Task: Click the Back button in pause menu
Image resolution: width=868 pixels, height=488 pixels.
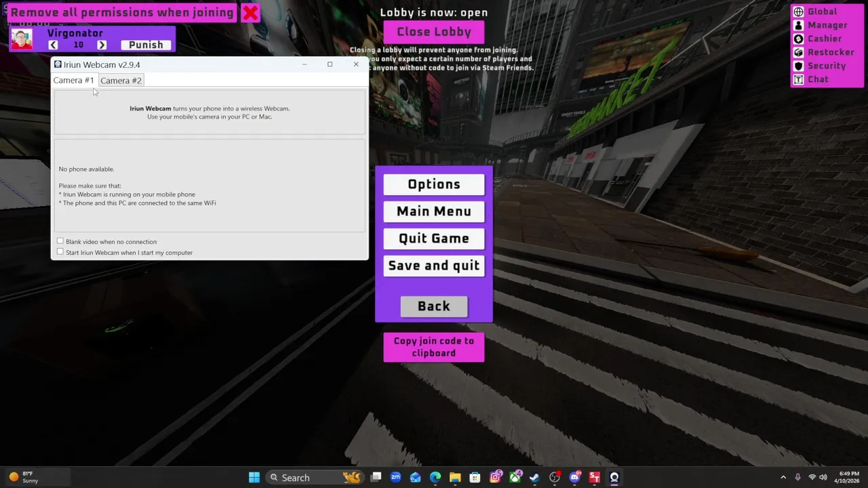Action: pyautogui.click(x=434, y=306)
